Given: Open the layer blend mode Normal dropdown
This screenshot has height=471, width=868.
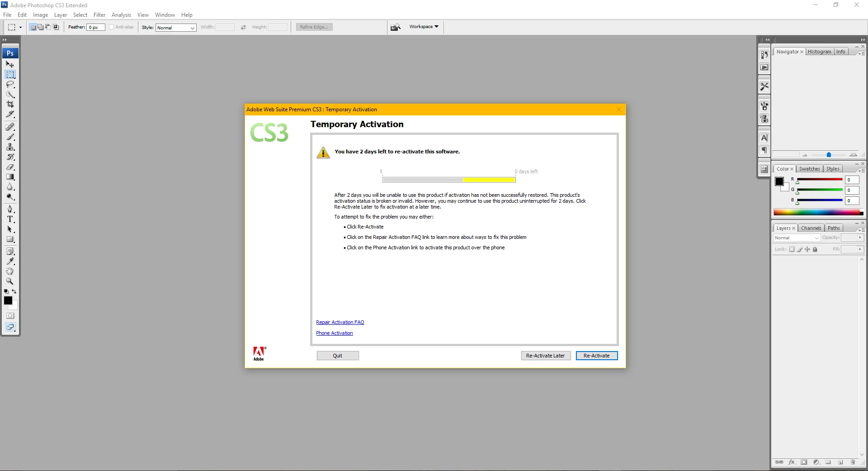Looking at the screenshot, I should [797, 238].
